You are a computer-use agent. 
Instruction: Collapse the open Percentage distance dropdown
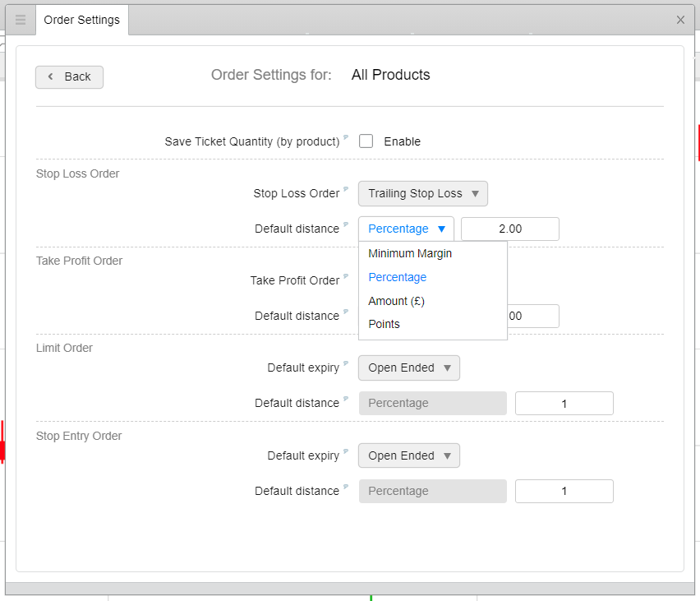pyautogui.click(x=406, y=229)
